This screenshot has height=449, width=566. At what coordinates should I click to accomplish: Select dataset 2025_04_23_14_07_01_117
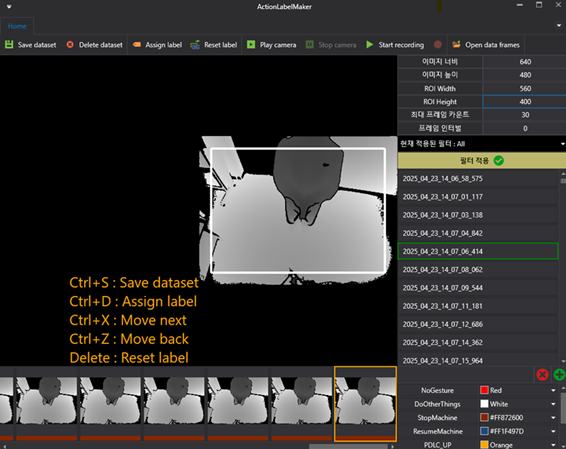coord(478,197)
